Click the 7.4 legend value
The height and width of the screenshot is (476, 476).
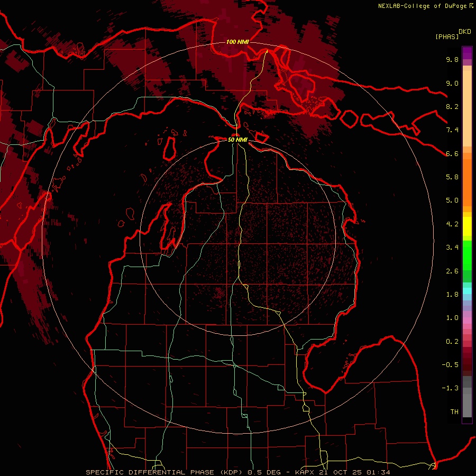click(452, 130)
